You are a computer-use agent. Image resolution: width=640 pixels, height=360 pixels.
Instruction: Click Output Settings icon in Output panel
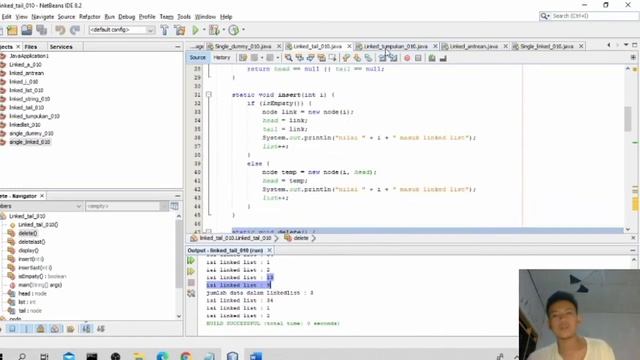(x=191, y=293)
